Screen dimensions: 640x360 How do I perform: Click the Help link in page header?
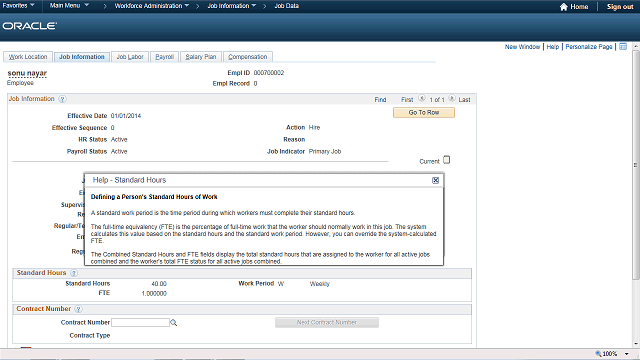pos(553,47)
